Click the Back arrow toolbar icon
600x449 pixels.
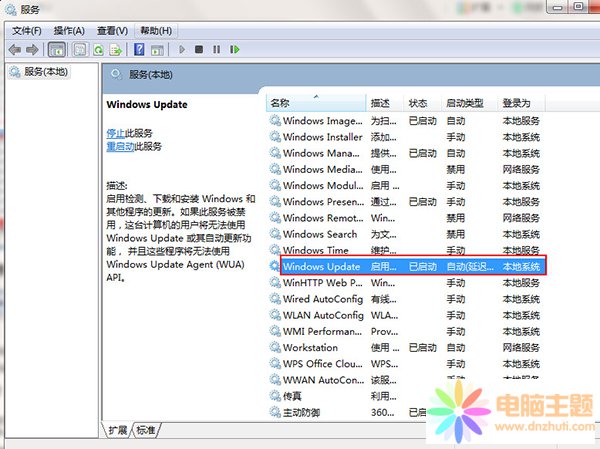pos(15,49)
